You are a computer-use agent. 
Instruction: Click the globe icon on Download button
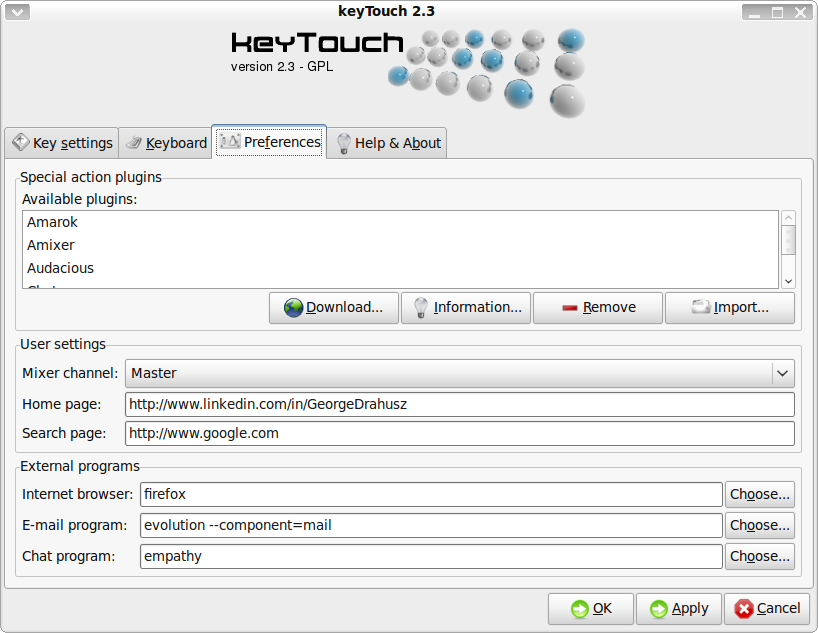(293, 308)
